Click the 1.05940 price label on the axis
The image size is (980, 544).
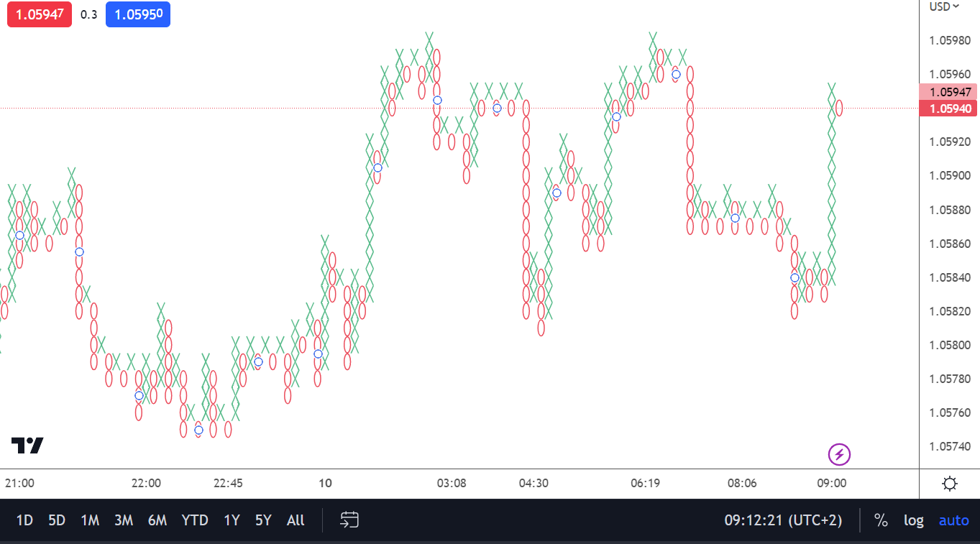tap(950, 109)
